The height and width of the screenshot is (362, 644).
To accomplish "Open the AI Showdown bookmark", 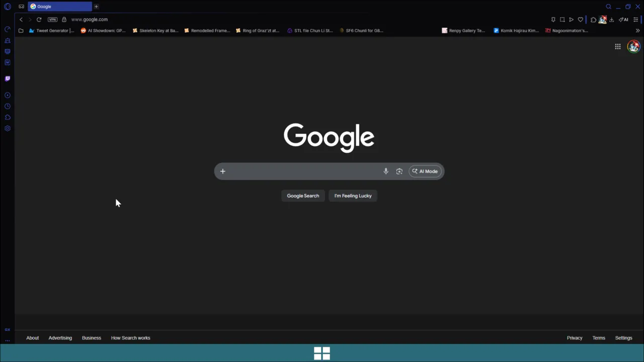I will tap(103, 31).
